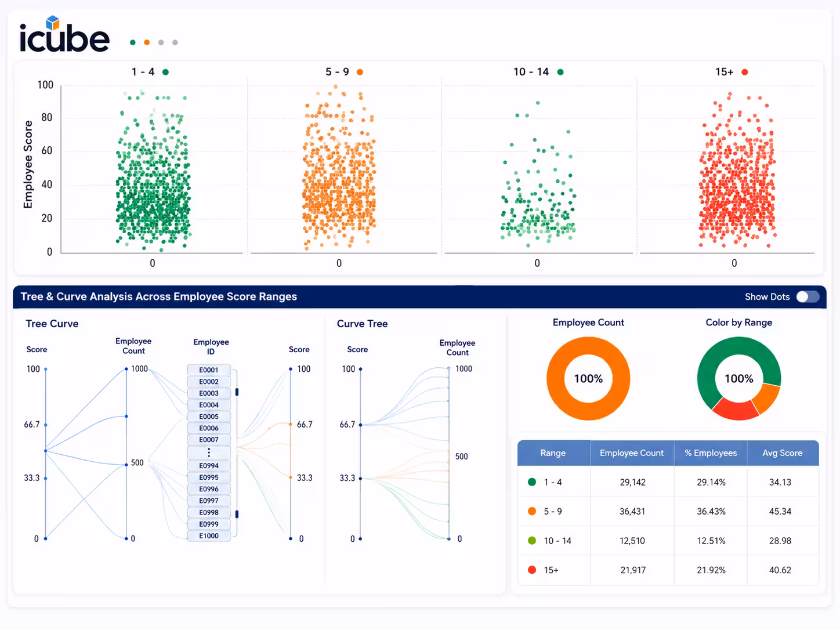Viewport: 840px width, 630px height.
Task: Click the Range column header
Action: tap(553, 453)
